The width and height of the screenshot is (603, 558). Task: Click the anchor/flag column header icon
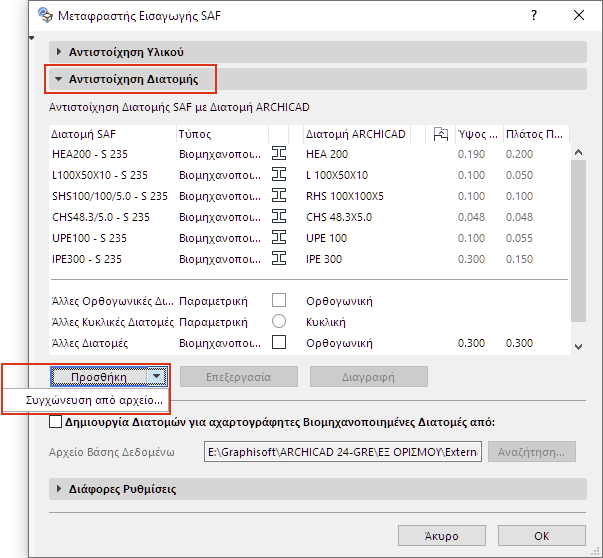pyautogui.click(x=441, y=134)
